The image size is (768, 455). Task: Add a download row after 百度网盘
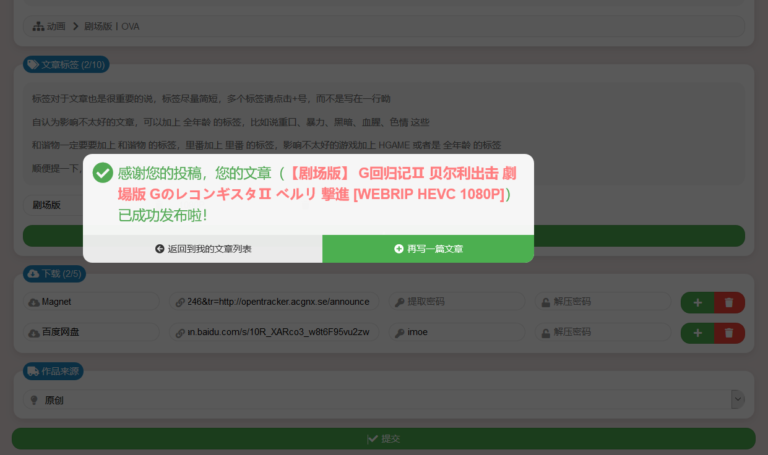(696, 332)
